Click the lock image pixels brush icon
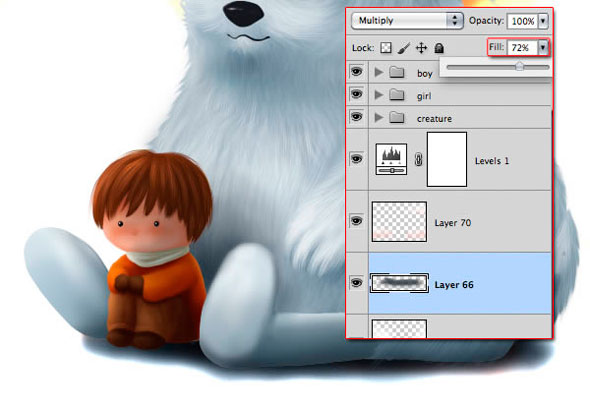Viewport: 590px width, 407px height. [x=404, y=48]
